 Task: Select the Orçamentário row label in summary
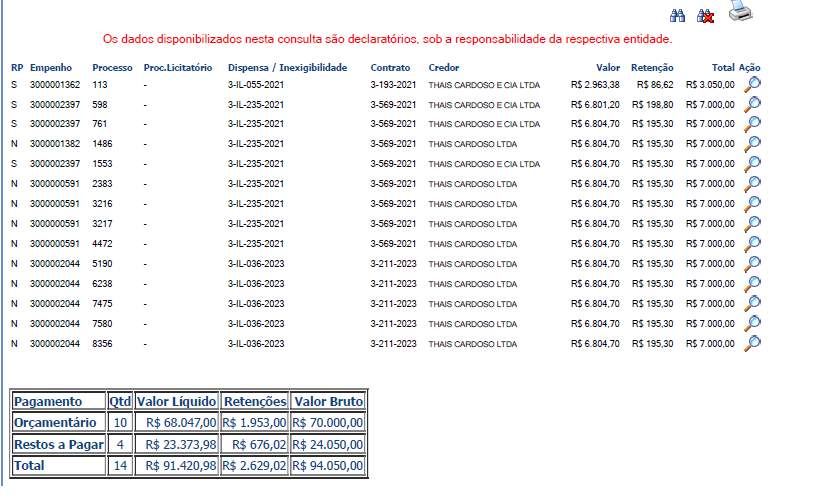[x=56, y=423]
